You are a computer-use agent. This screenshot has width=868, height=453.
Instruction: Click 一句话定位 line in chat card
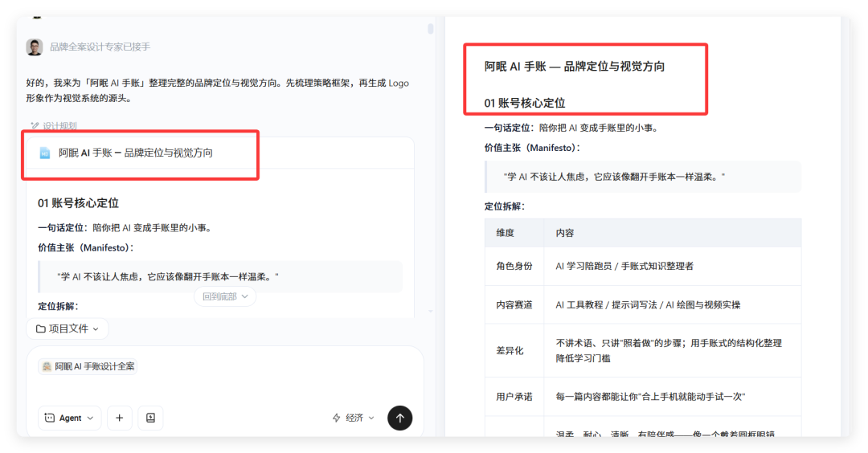[125, 227]
